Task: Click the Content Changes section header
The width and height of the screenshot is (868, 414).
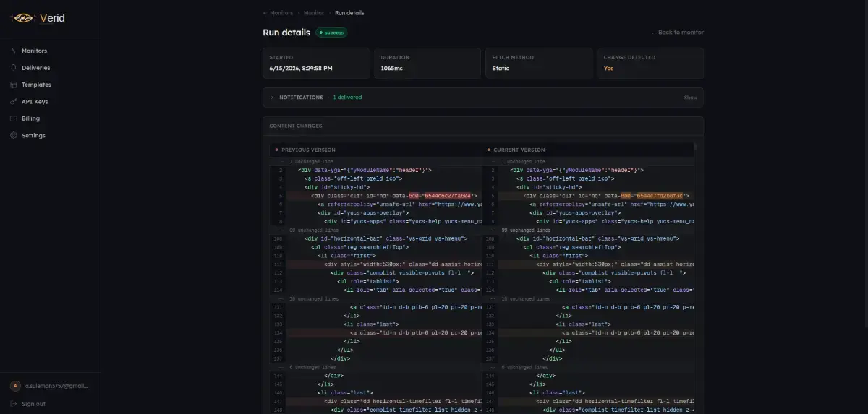Action: point(296,126)
